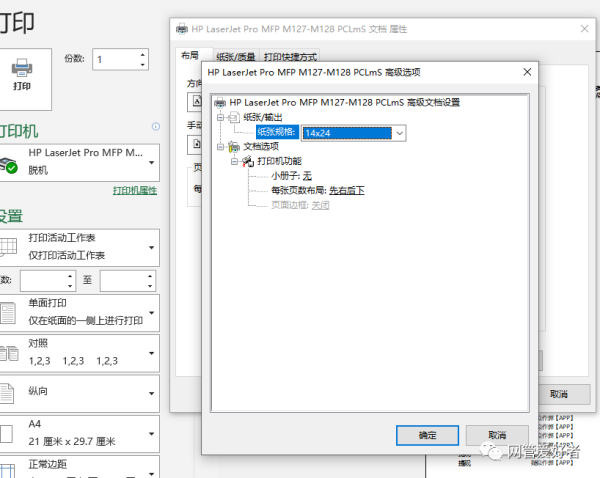The width and height of the screenshot is (600, 478).
Task: Increase the 份数 copies count
Action: [142, 54]
